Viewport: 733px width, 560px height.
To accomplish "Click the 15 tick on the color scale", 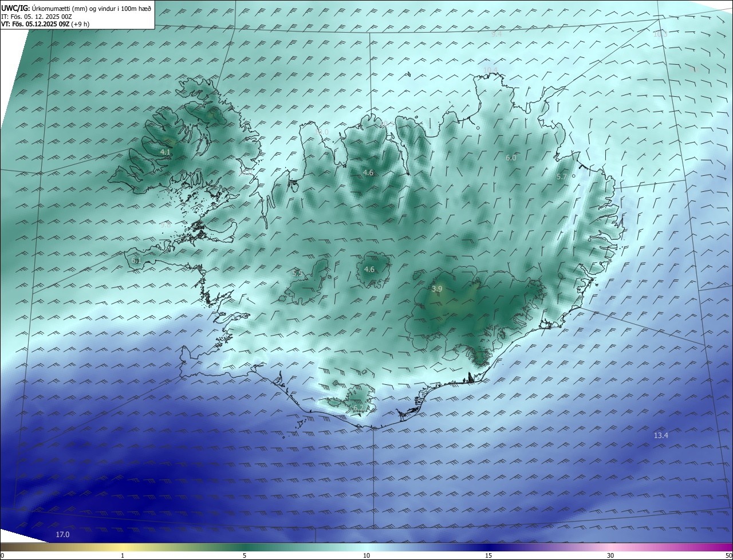I will (488, 555).
